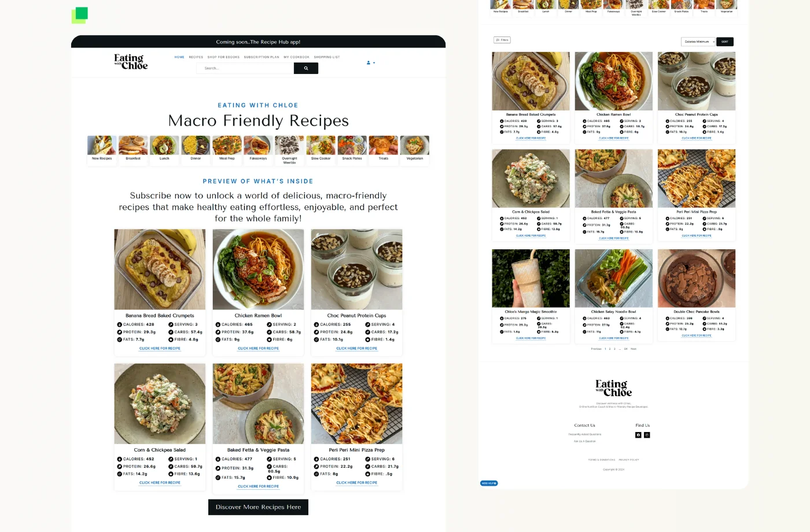Click the Need Help chat bubble

[489, 483]
